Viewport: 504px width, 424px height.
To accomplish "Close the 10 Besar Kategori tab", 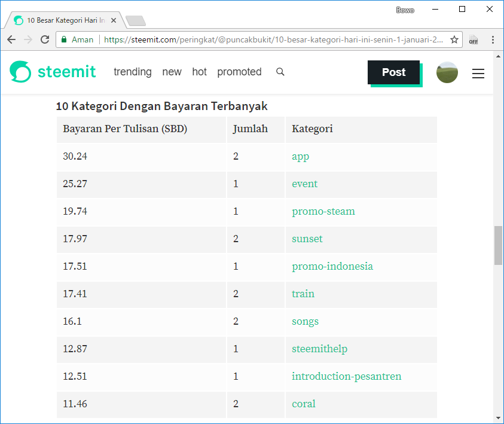I will pyautogui.click(x=113, y=20).
